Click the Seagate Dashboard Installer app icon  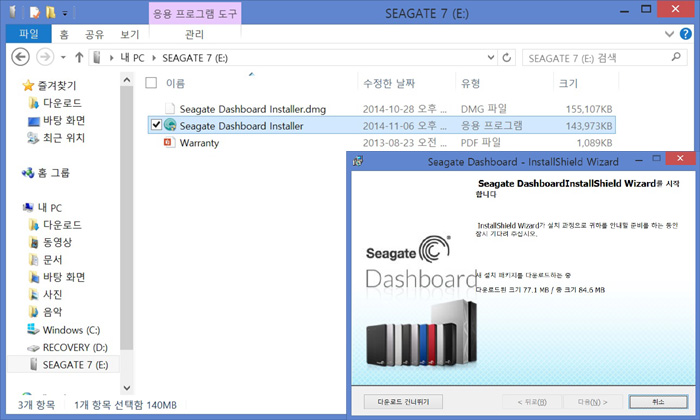point(170,125)
